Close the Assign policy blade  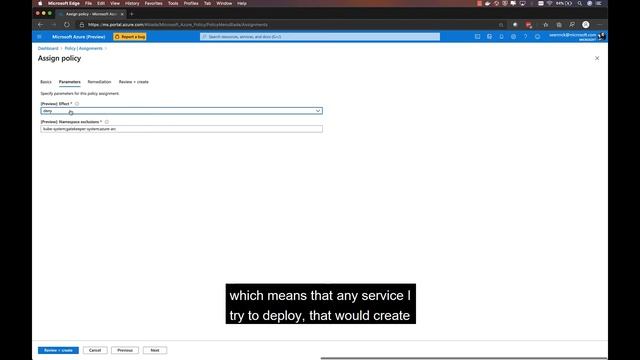click(x=597, y=58)
